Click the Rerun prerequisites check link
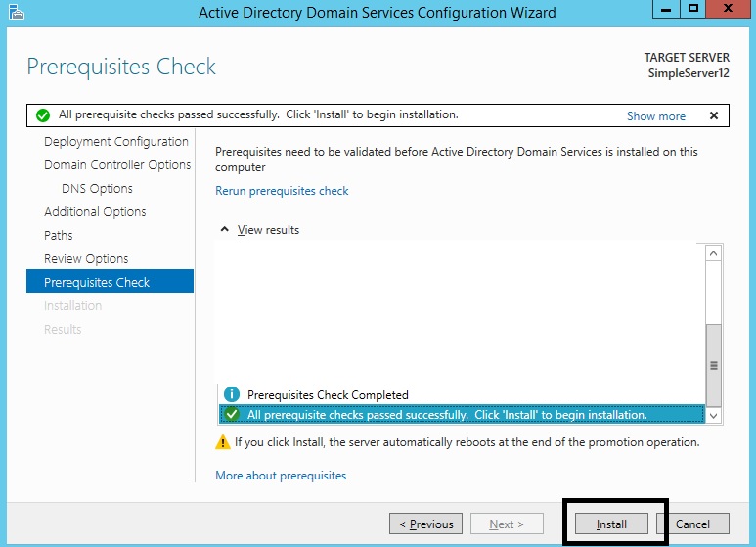 pos(282,191)
